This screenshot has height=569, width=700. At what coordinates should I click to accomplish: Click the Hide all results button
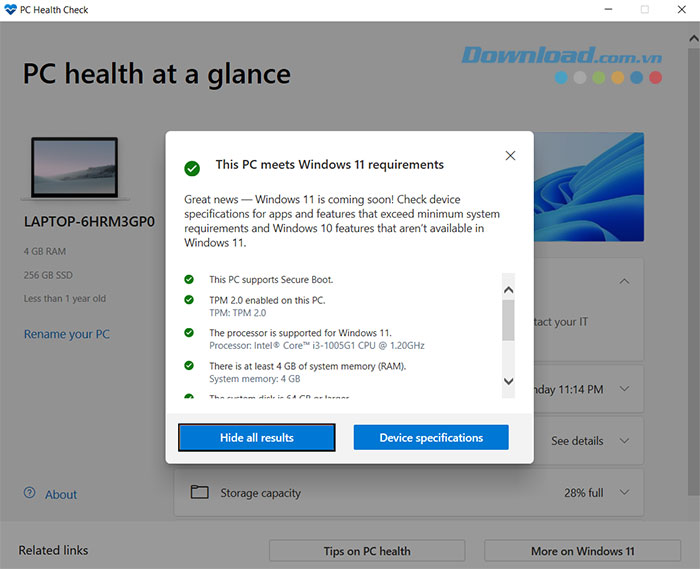[x=257, y=437]
